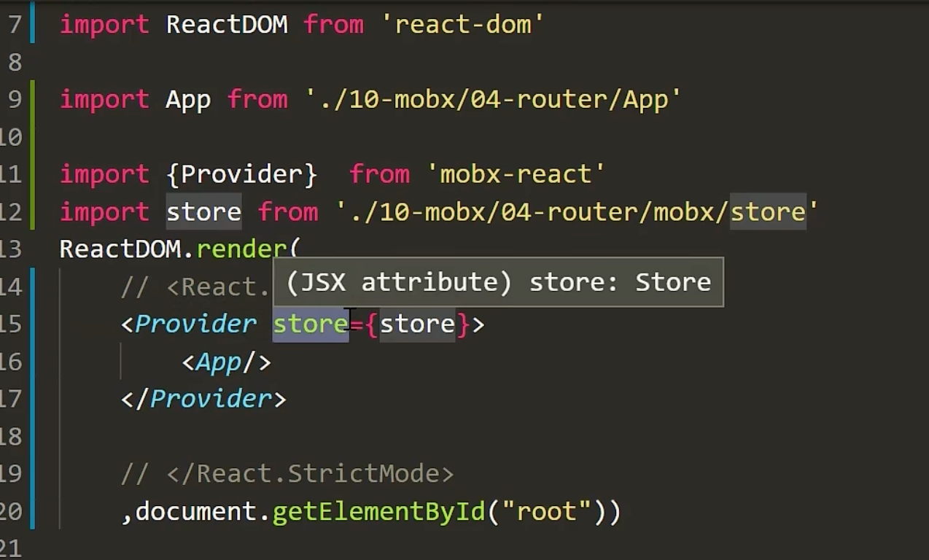Image resolution: width=929 pixels, height=560 pixels.
Task: Click the <App/> JSX element
Action: pyautogui.click(x=226, y=362)
